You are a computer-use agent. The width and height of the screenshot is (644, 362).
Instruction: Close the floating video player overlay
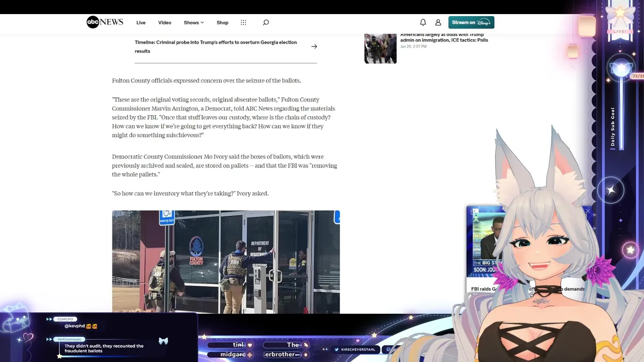click(588, 211)
